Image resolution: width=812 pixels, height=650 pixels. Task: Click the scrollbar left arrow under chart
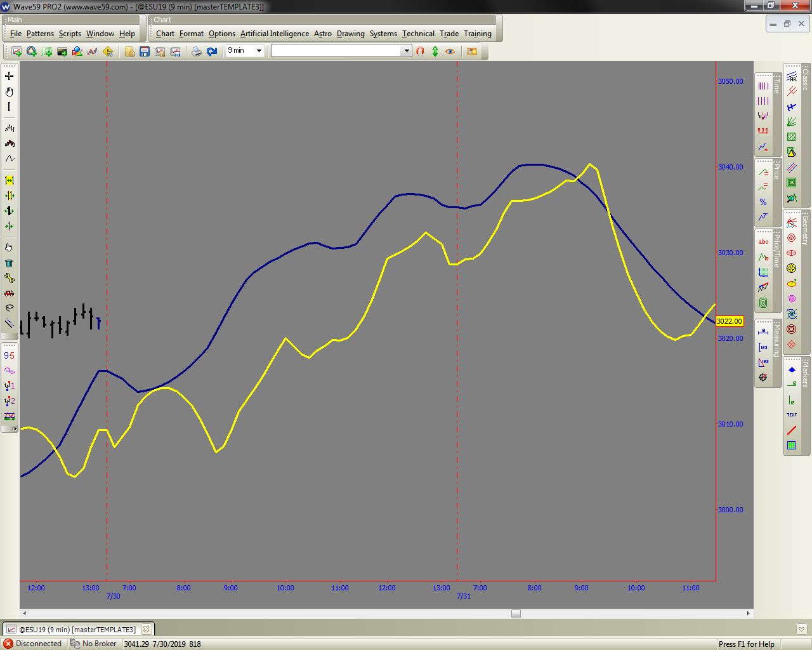point(25,614)
